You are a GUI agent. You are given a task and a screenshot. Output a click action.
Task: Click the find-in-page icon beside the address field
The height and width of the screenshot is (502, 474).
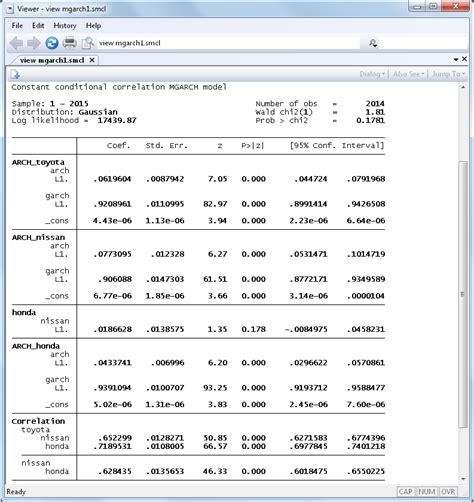[x=88, y=43]
